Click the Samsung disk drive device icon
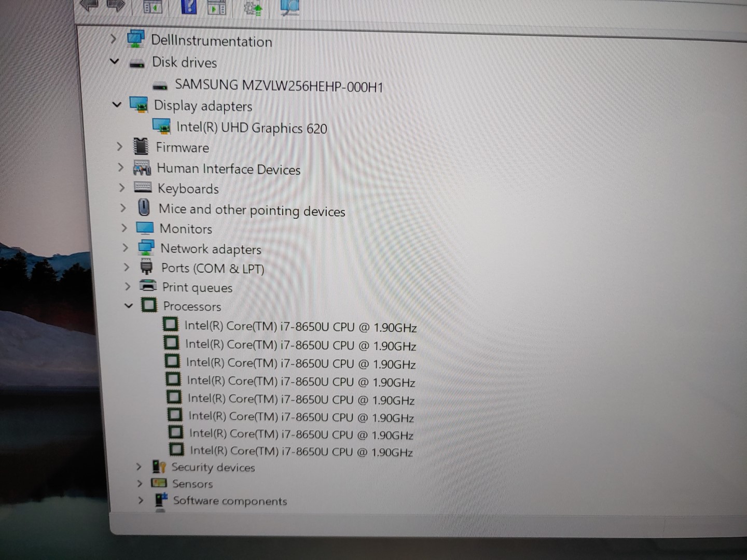This screenshot has height=560, width=747. [x=160, y=86]
